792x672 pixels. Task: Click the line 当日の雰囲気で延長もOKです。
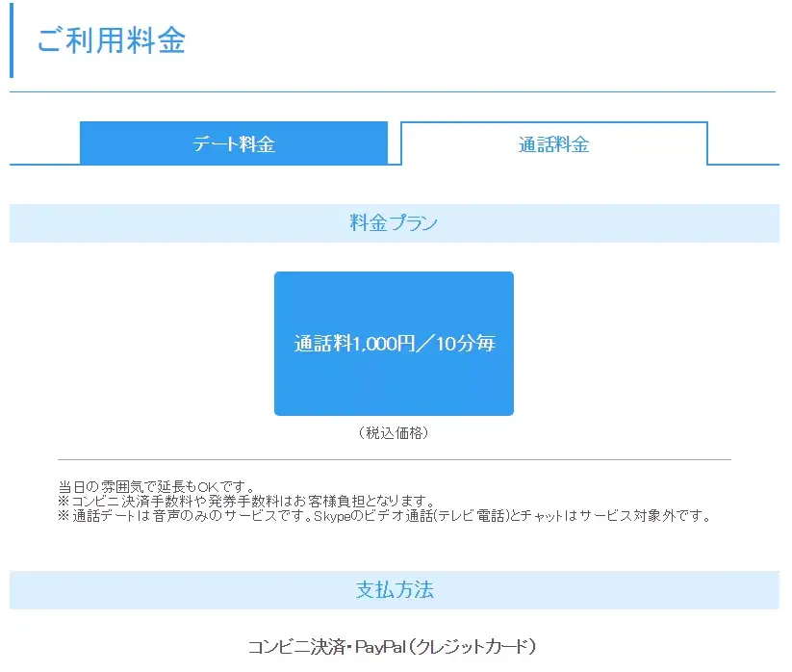[x=157, y=486]
